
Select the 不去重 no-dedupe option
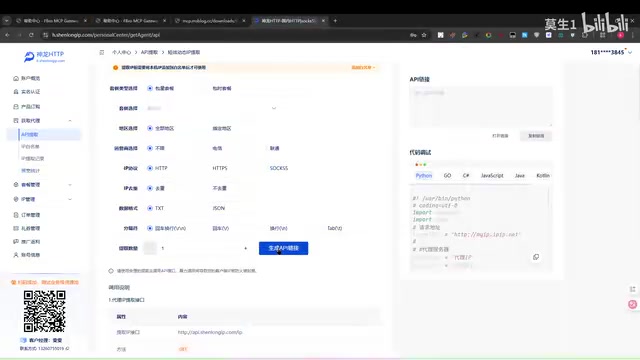point(219,188)
